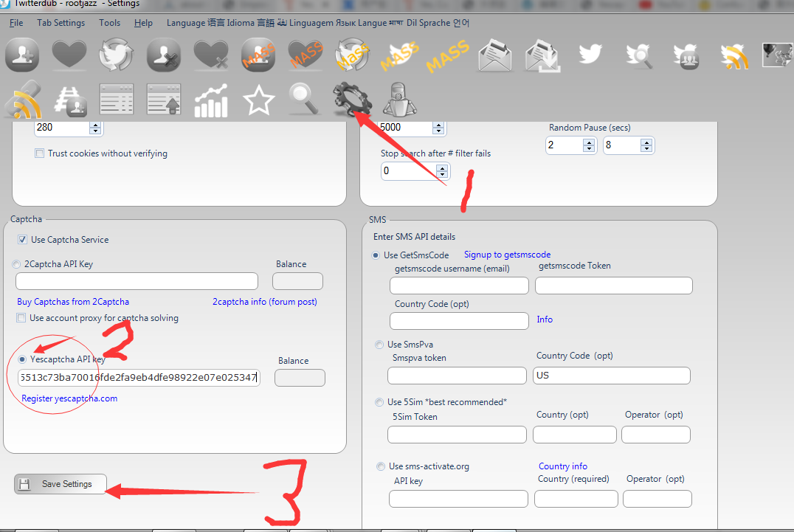
Task: Open the Register yescaptcha.com link
Action: [69, 398]
